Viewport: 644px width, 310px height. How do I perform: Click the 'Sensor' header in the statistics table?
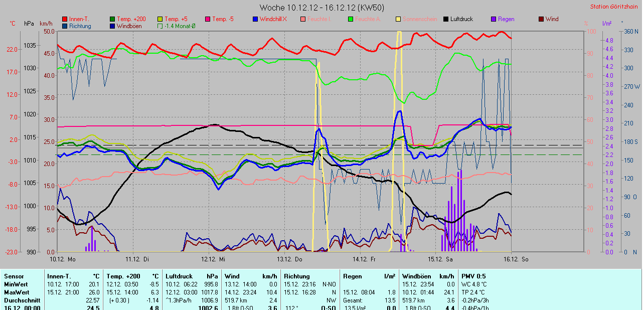pyautogui.click(x=14, y=276)
